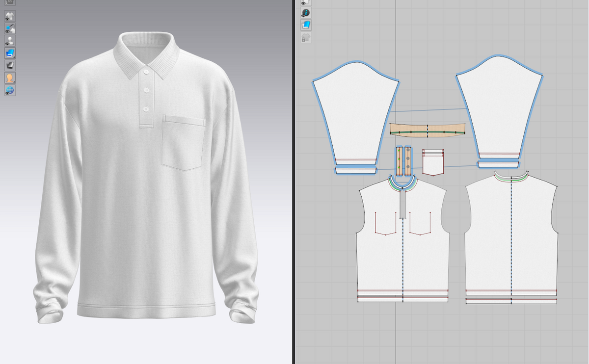Select front neck rib band pattern
Image resolution: width=589 pixels, height=364 pixels.
click(403, 187)
